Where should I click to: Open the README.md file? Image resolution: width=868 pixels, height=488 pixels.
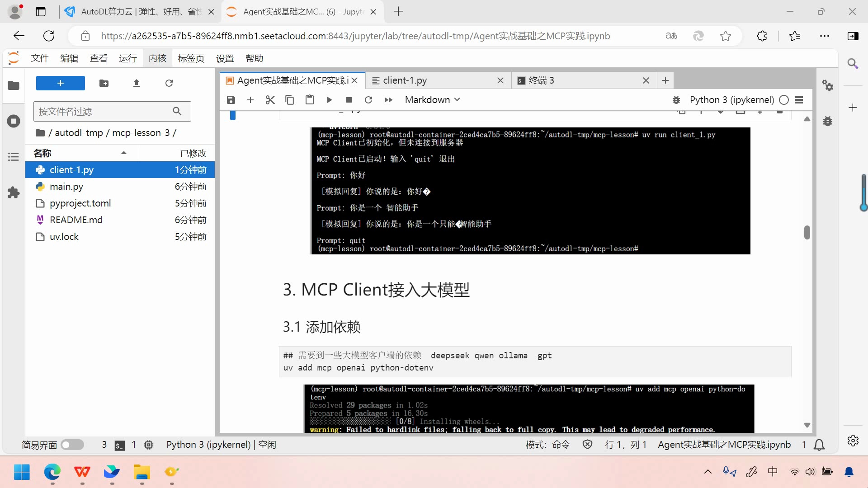click(x=76, y=220)
